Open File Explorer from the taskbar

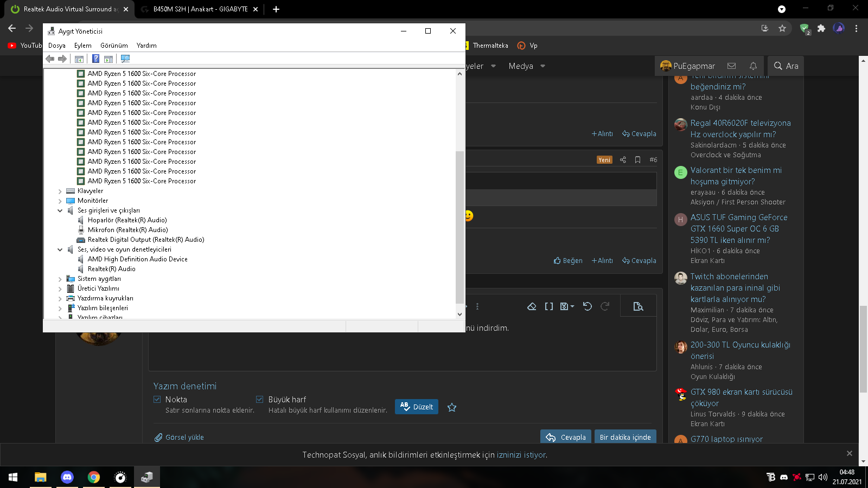(x=40, y=477)
